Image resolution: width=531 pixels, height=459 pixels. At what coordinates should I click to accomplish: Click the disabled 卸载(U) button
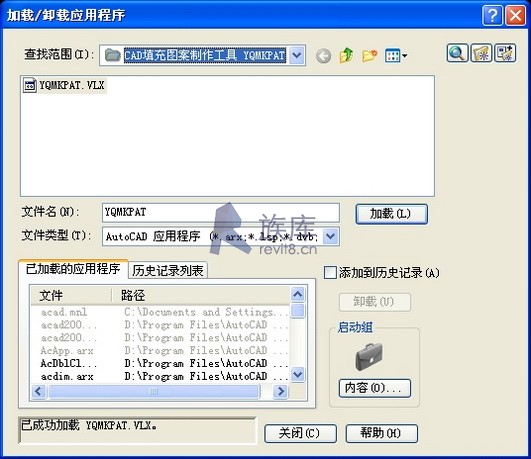click(375, 301)
